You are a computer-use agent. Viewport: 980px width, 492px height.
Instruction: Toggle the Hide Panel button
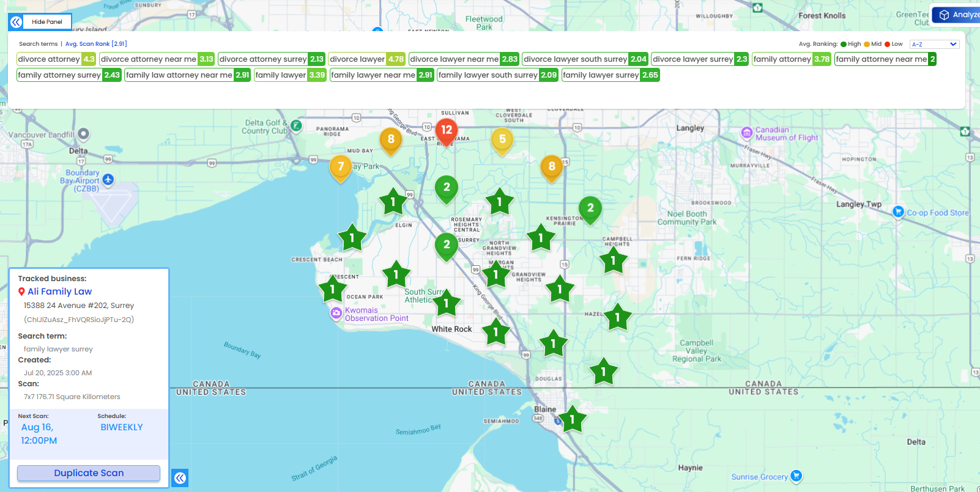pos(40,22)
